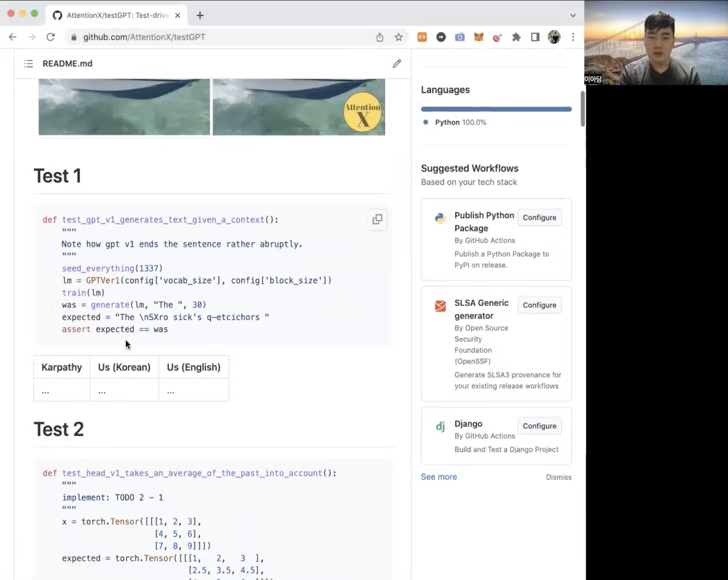Click the left whale banner image

[124, 107]
